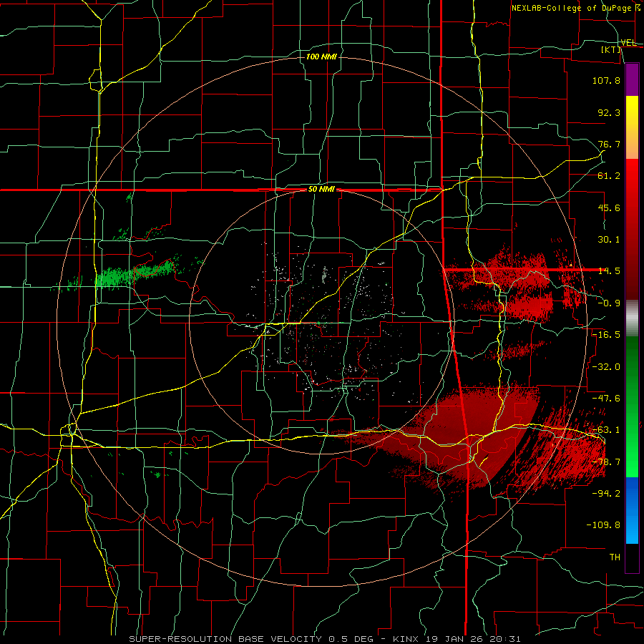Screen dimensions: 644x644
Task: Click the 76.7 velocity scale value
Action: coord(609,144)
